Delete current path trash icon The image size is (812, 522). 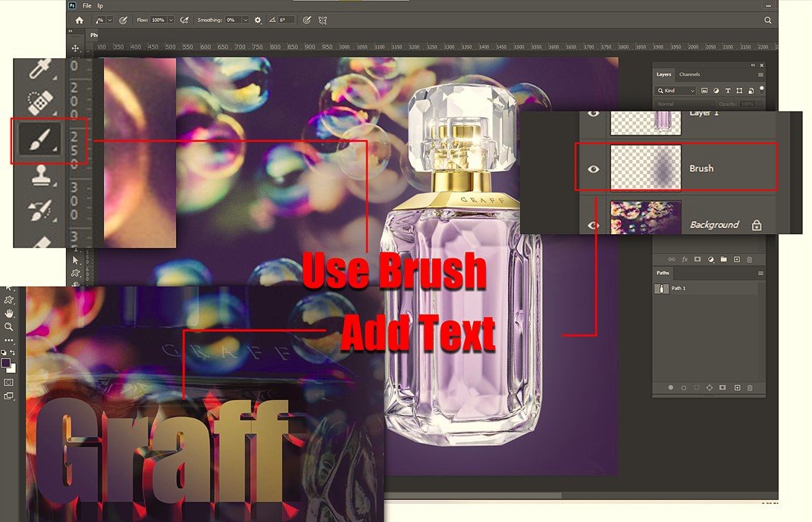click(x=749, y=387)
